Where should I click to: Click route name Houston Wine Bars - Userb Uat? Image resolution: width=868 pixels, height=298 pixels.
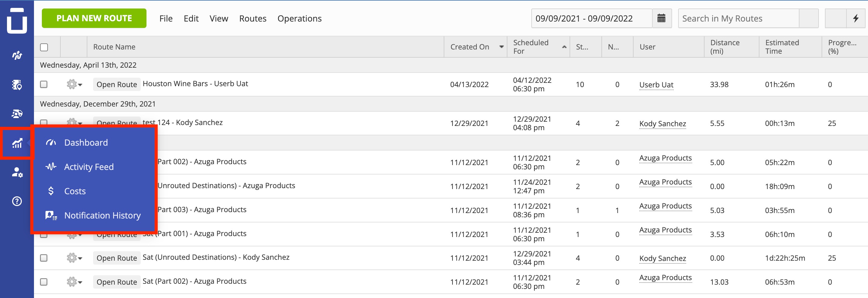click(x=195, y=83)
